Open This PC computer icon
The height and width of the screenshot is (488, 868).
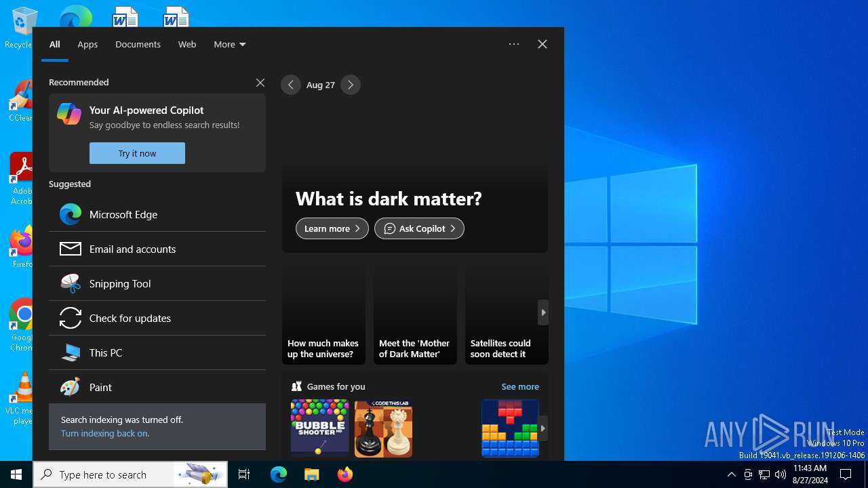[71, 352]
